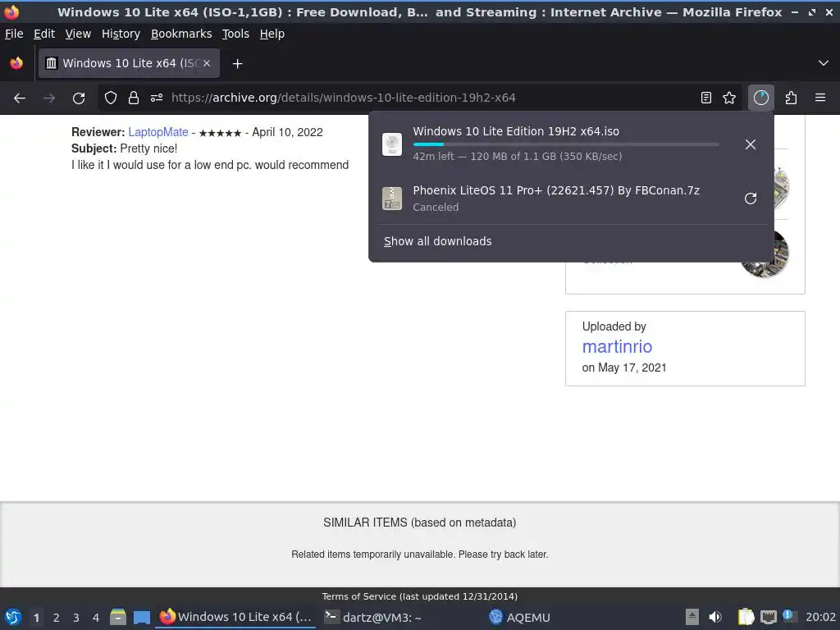The height and width of the screenshot is (630, 840).
Task: Retry the canceled Phoenix LiteOS download
Action: [x=751, y=199]
